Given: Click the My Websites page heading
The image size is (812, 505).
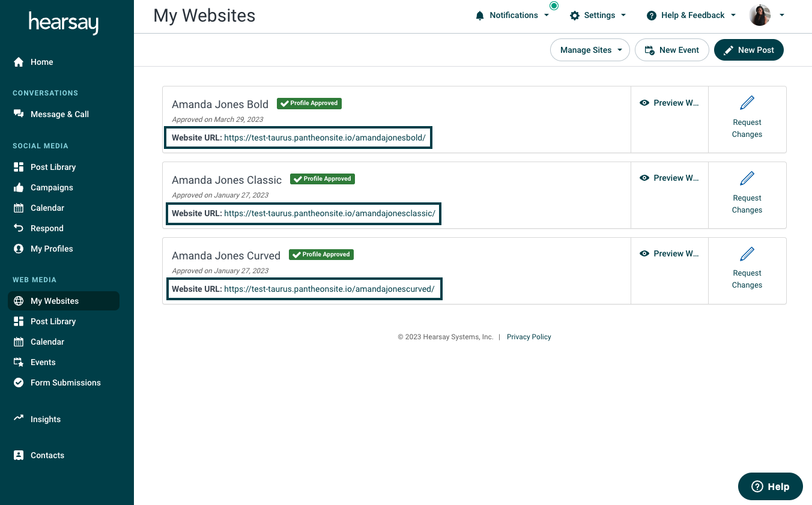Looking at the screenshot, I should click(204, 16).
